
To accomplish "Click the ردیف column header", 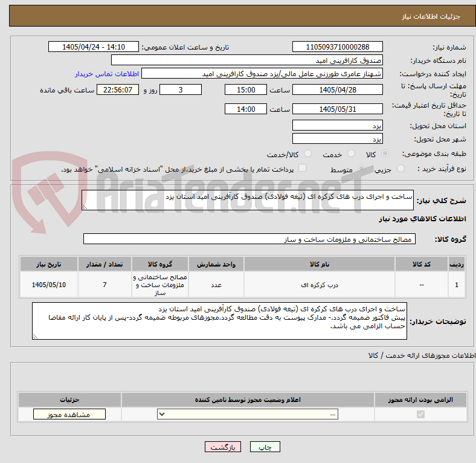I will 457,264.
